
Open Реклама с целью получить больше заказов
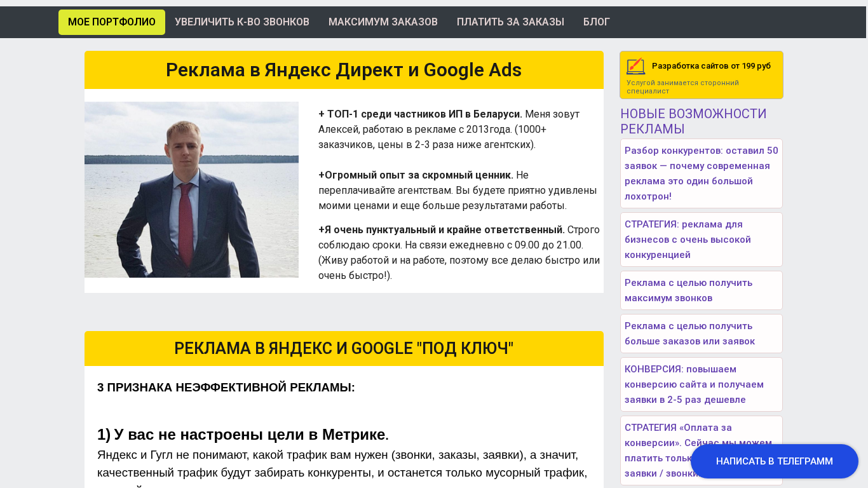click(702, 334)
